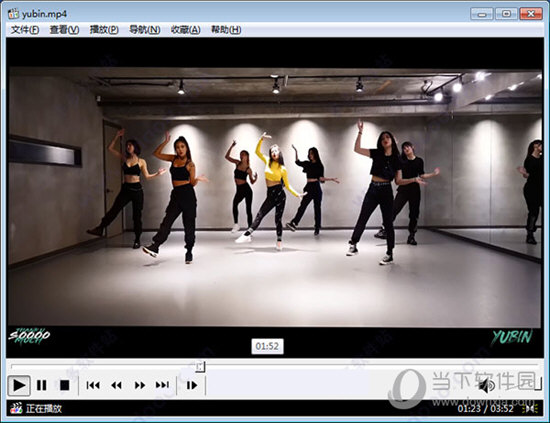Skip to next track
Image resolution: width=550 pixels, height=423 pixels.
coord(162,385)
